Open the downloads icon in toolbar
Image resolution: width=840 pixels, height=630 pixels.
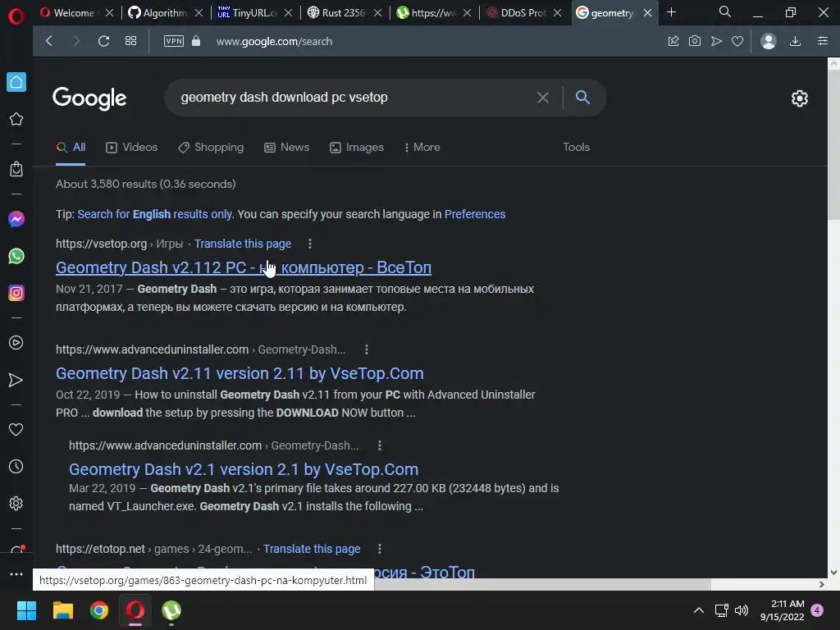(x=796, y=41)
